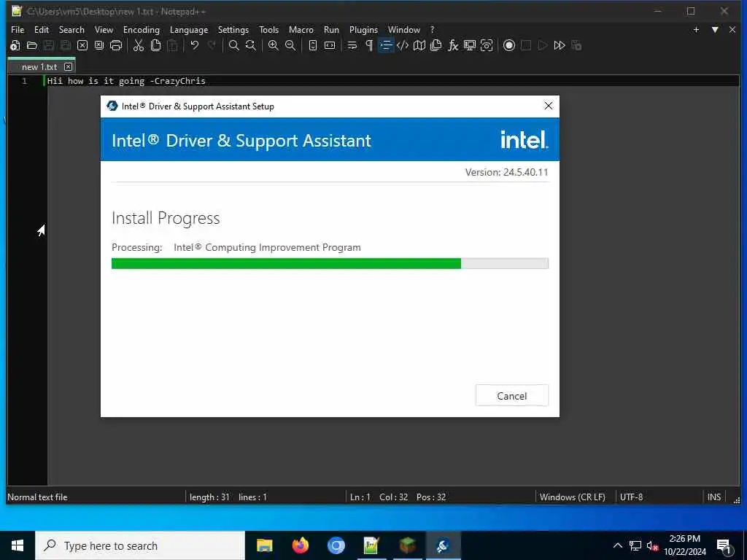Open the Plugins menu
The width and height of the screenshot is (747, 560).
363,29
